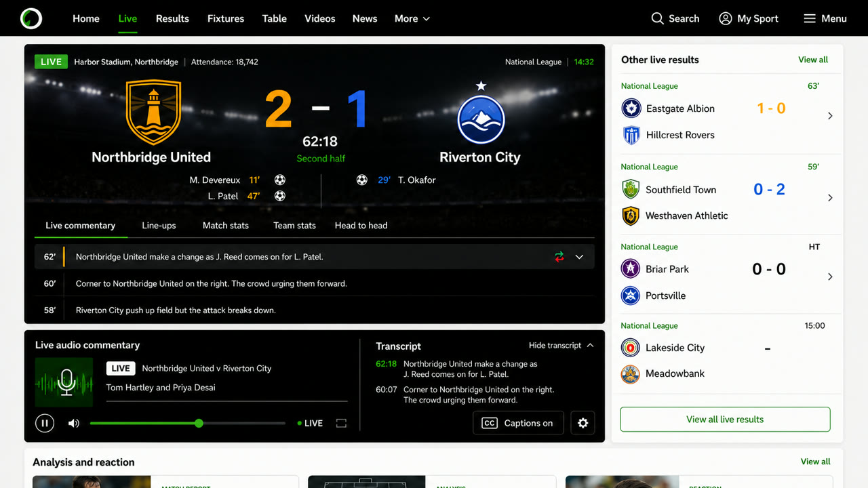Screen dimensions: 868x488
Task: Toggle Captions on button
Action: pos(518,423)
